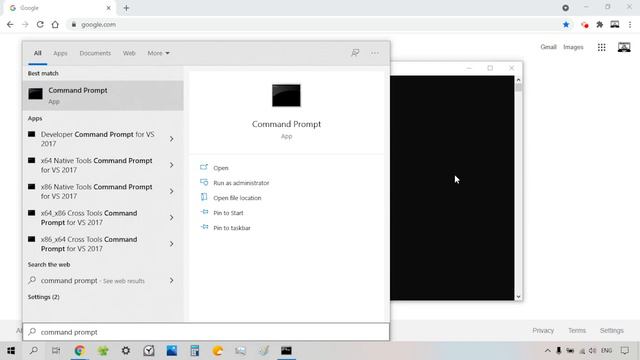Expand the web search result arrow
The height and width of the screenshot is (360, 640).
click(x=171, y=280)
